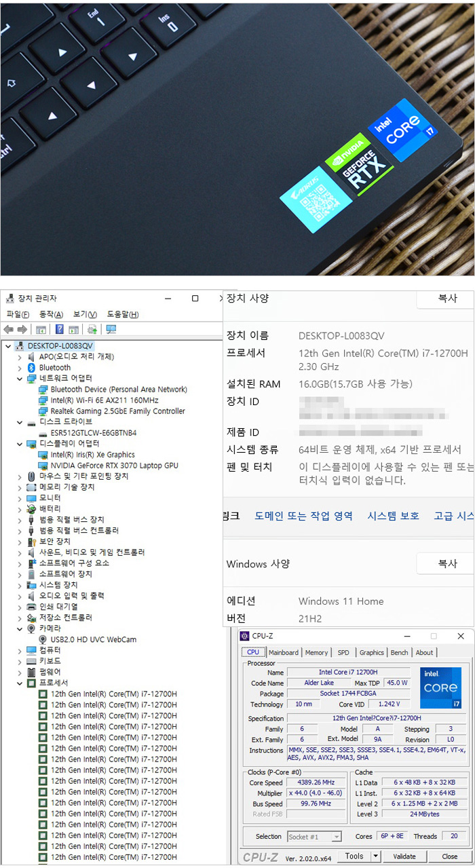475x868 pixels.
Task: Click 복사 button next to 장치 사양
Action: coord(445,299)
